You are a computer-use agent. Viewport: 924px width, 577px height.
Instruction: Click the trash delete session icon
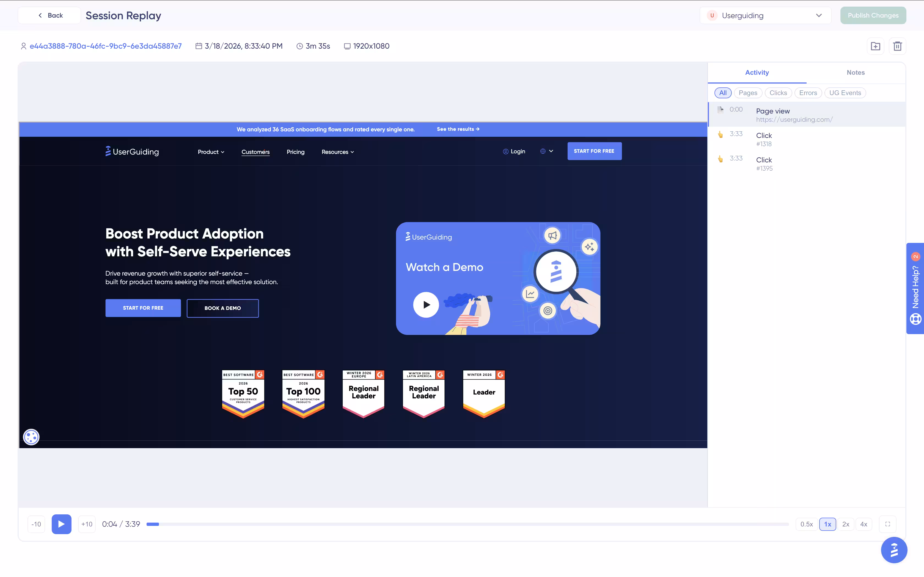897,46
